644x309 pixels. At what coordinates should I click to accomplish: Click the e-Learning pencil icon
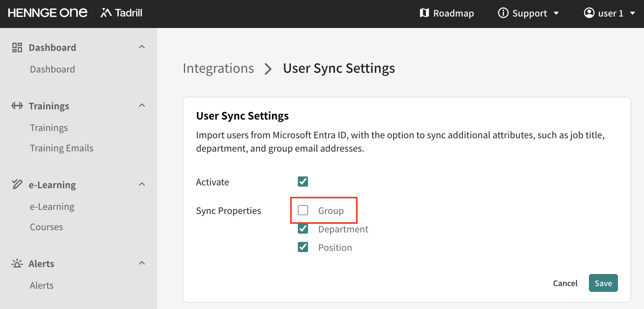tap(17, 184)
